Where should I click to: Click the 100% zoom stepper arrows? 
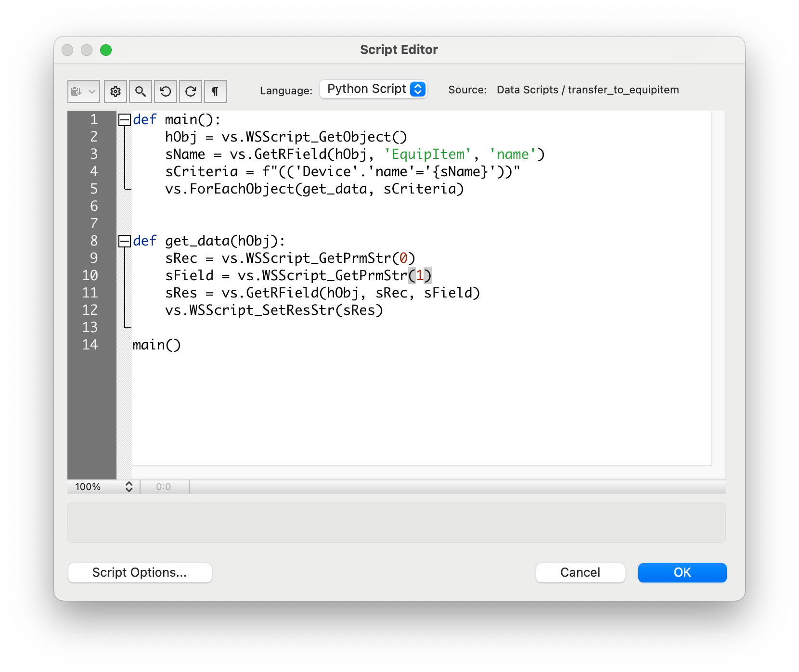pyautogui.click(x=129, y=487)
